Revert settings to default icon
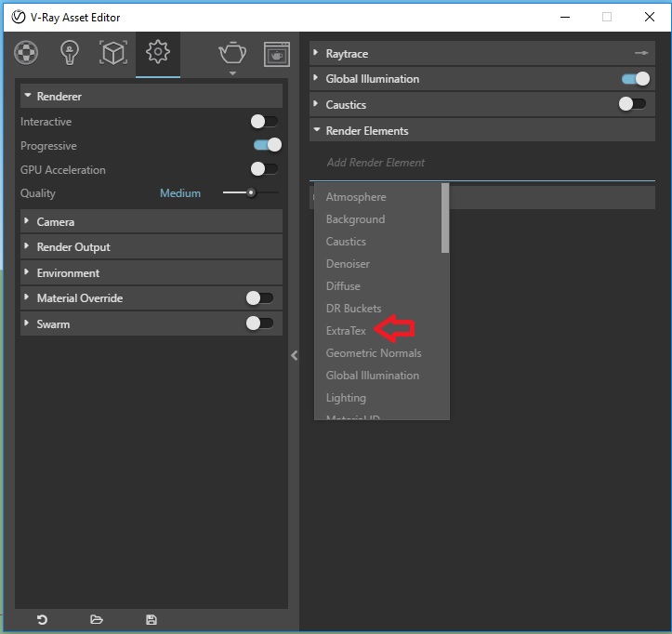672x634 pixels. click(42, 619)
